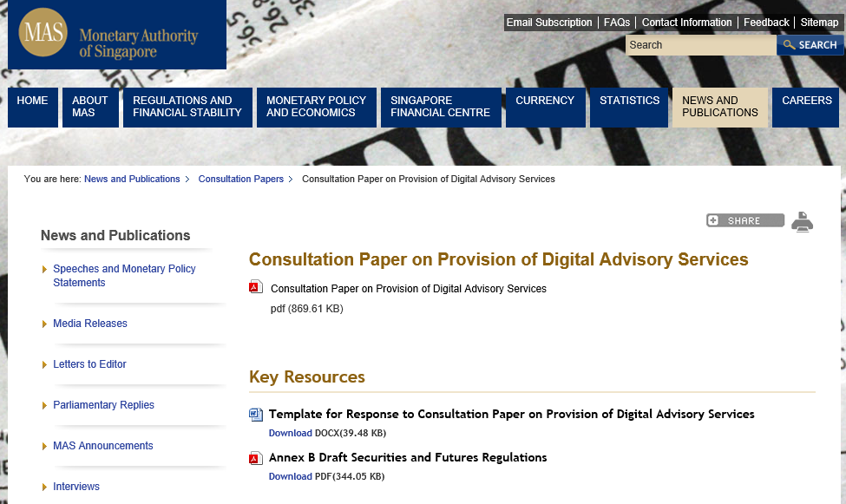Click the PDF icon beside Consultation Paper
The width and height of the screenshot is (846, 504).
click(x=255, y=288)
